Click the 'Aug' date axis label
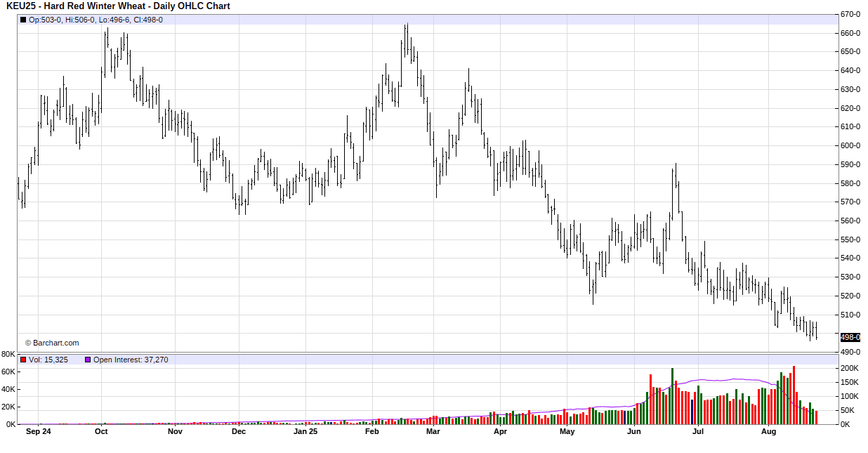 769,432
